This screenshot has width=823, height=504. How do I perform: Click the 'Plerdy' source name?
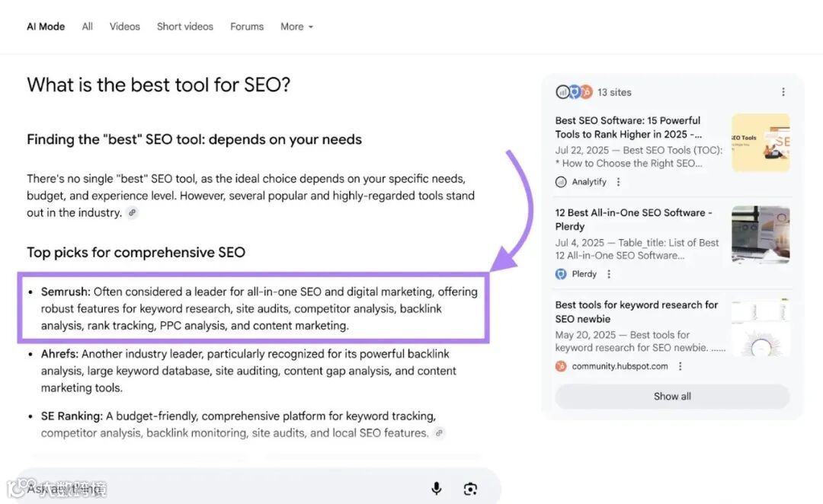pyautogui.click(x=584, y=274)
